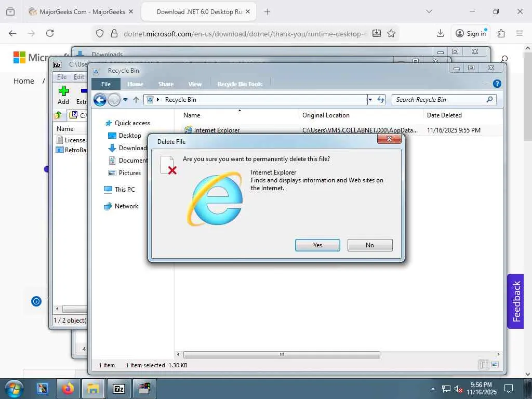Select This PC in navigation pane
The image size is (532, 399).
pos(119,190)
